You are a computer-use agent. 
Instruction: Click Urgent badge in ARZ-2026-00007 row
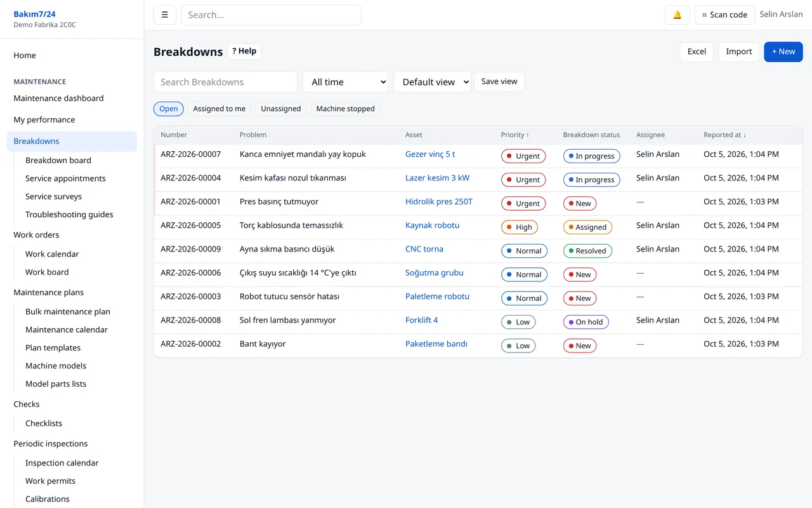coord(523,156)
